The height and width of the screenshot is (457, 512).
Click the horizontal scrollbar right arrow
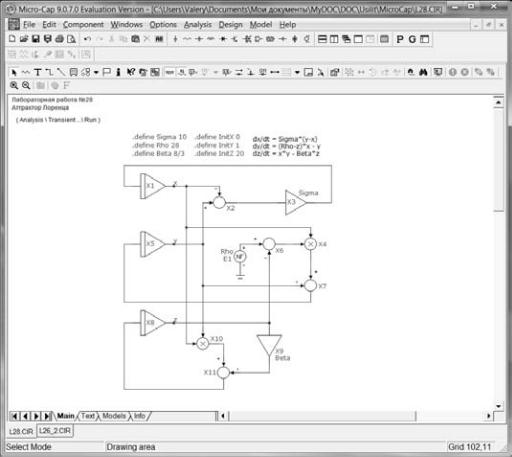489,416
